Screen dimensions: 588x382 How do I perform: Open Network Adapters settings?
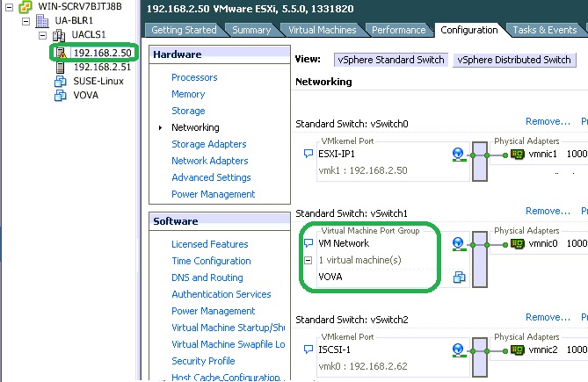(x=210, y=161)
